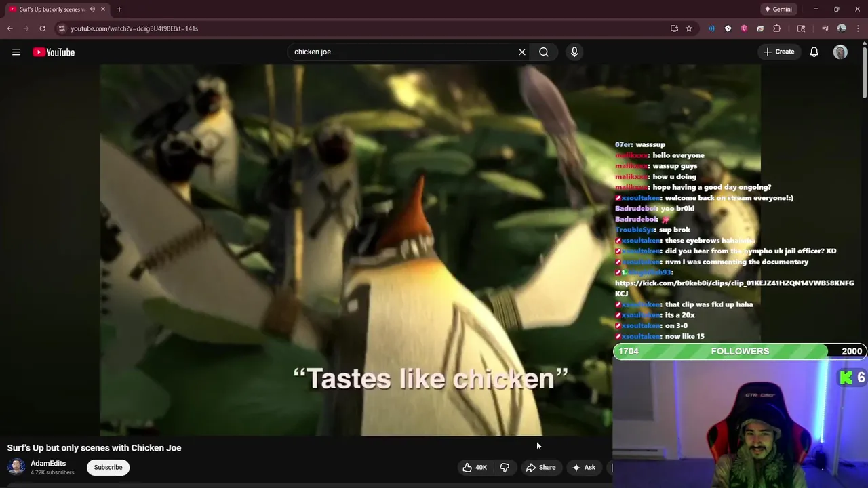Open the YouTube guide hamburger menu
This screenshot has width=868, height=488.
(x=16, y=52)
